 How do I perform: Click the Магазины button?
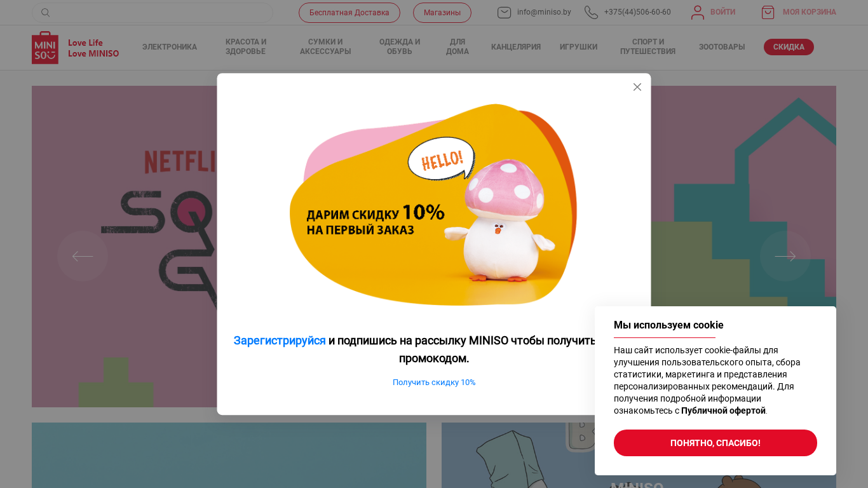click(442, 13)
